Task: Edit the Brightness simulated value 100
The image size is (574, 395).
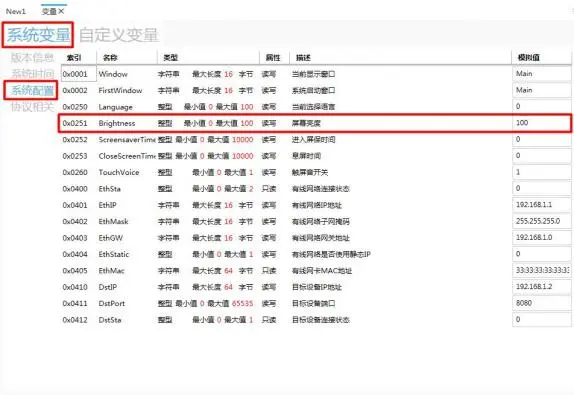Action: (x=542, y=123)
